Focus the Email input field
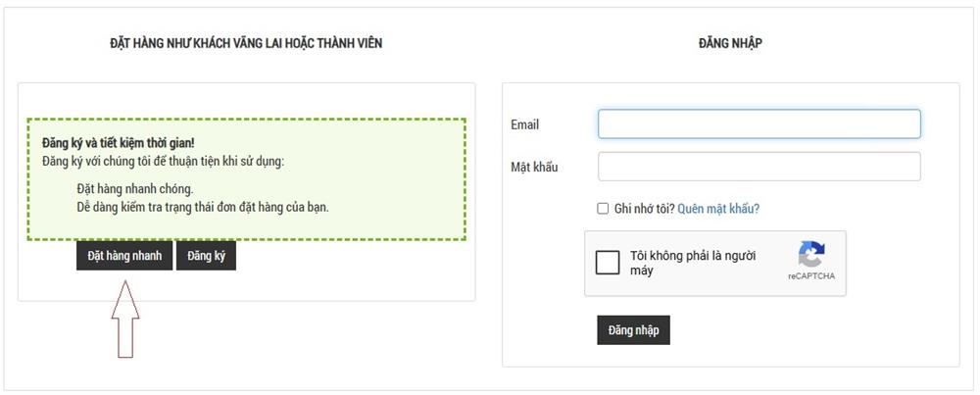Image resolution: width=980 pixels, height=395 pixels. [759, 123]
